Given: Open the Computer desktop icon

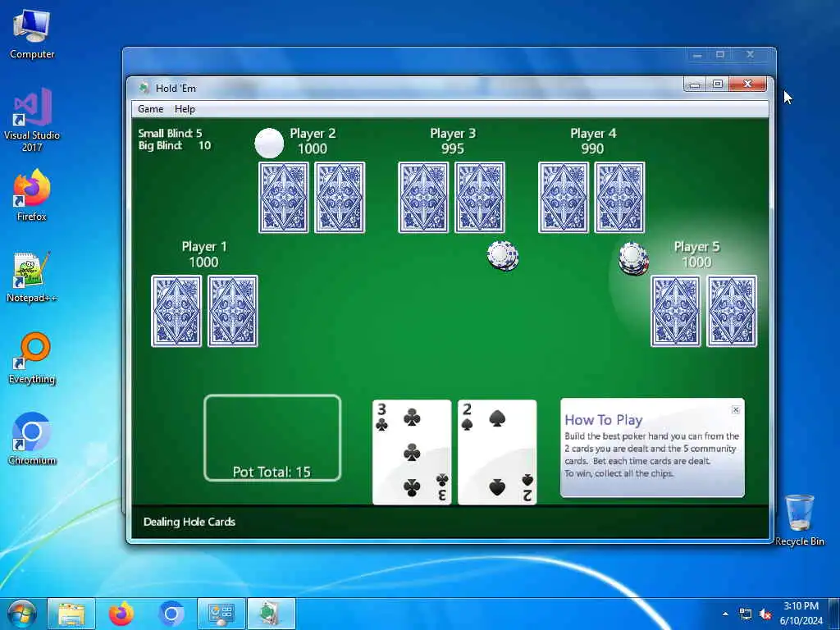Looking at the screenshot, I should [32, 34].
